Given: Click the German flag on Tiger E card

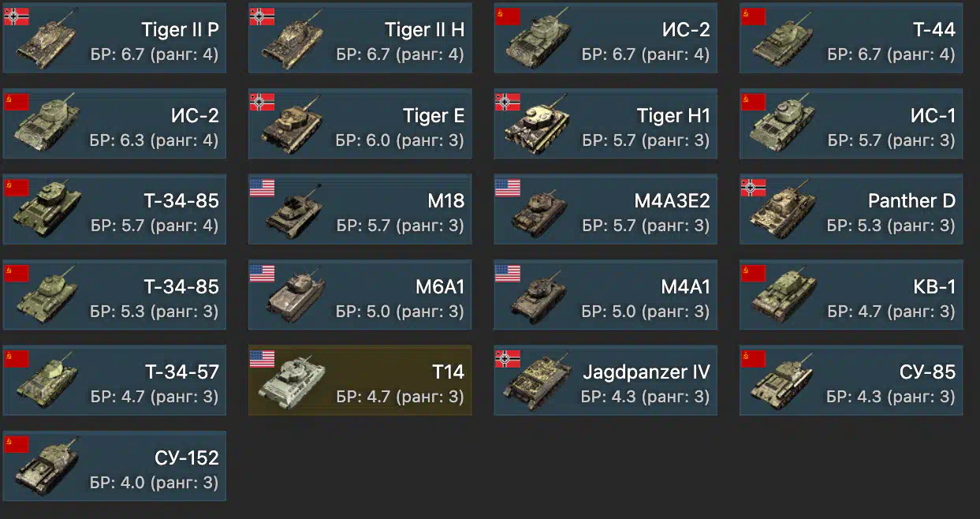Looking at the screenshot, I should pos(263,102).
